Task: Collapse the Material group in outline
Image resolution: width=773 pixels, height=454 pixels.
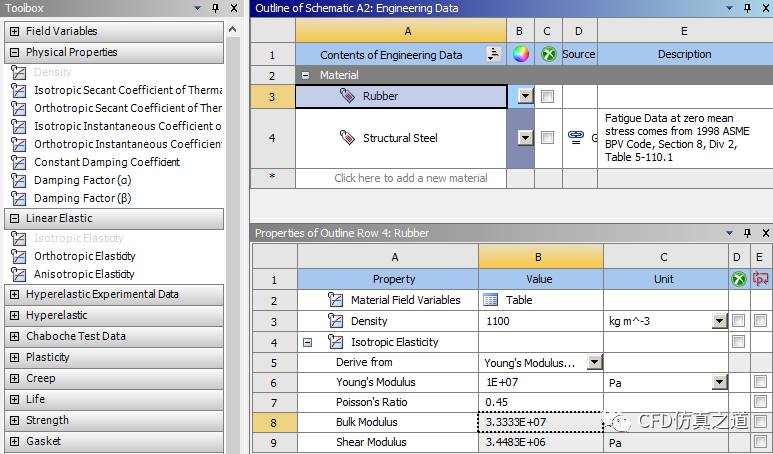Action: coord(306,75)
